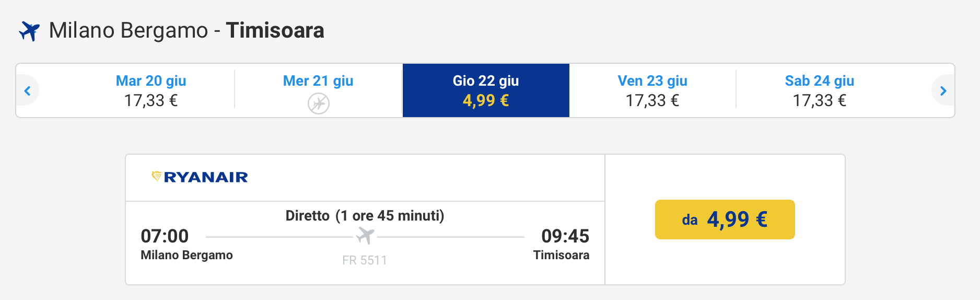The width and height of the screenshot is (980, 300).
Task: Select the Mar 20 giu date tab
Action: (151, 90)
